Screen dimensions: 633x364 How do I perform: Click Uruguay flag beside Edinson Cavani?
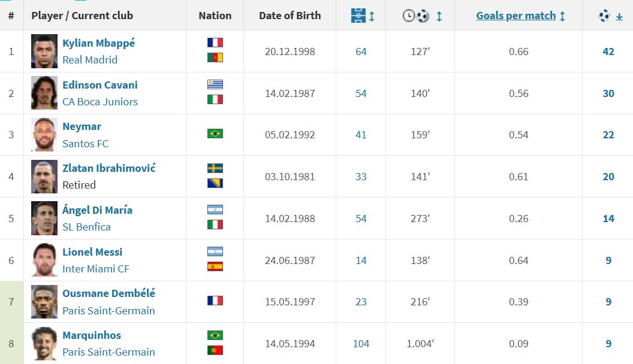coord(215,84)
